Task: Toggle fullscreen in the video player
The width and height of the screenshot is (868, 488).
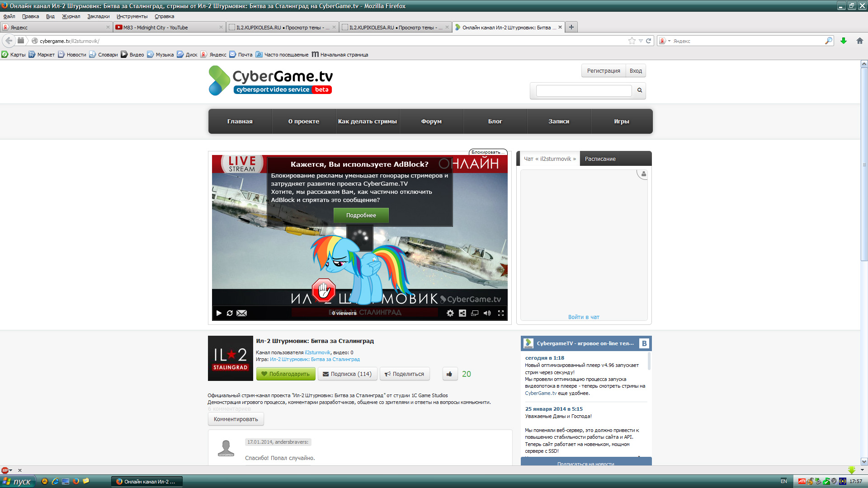Action: tap(501, 313)
